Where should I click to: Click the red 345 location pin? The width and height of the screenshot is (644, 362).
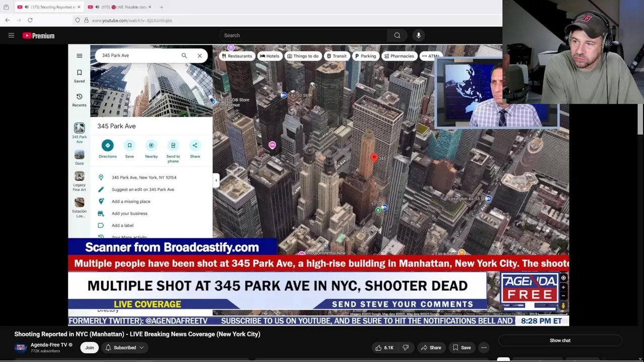pos(374,158)
